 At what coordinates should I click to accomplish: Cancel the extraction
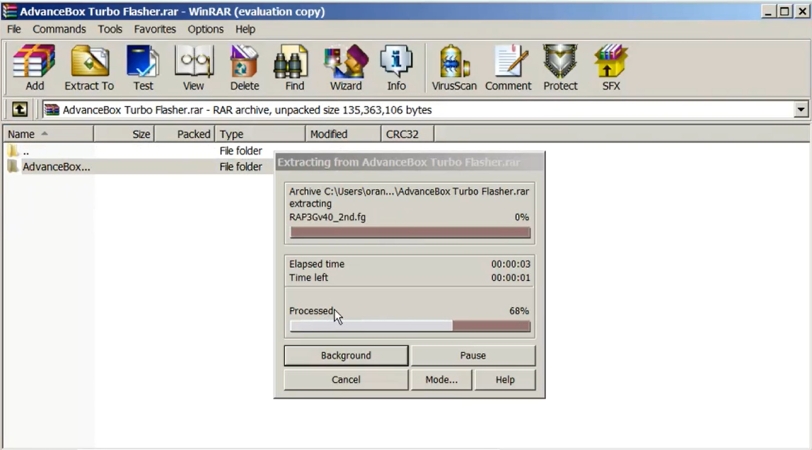[x=346, y=380]
